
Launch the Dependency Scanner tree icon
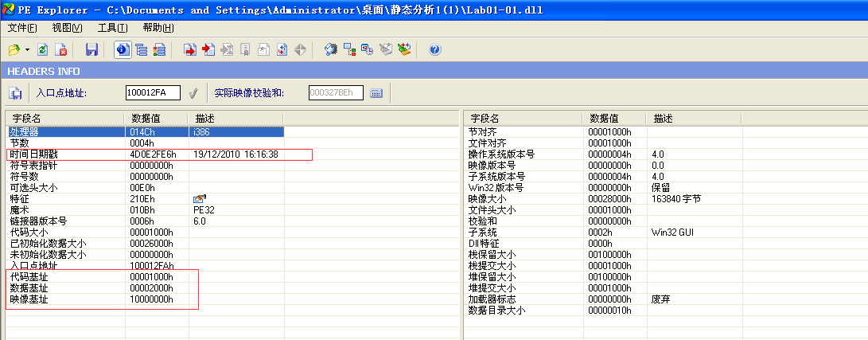(349, 50)
